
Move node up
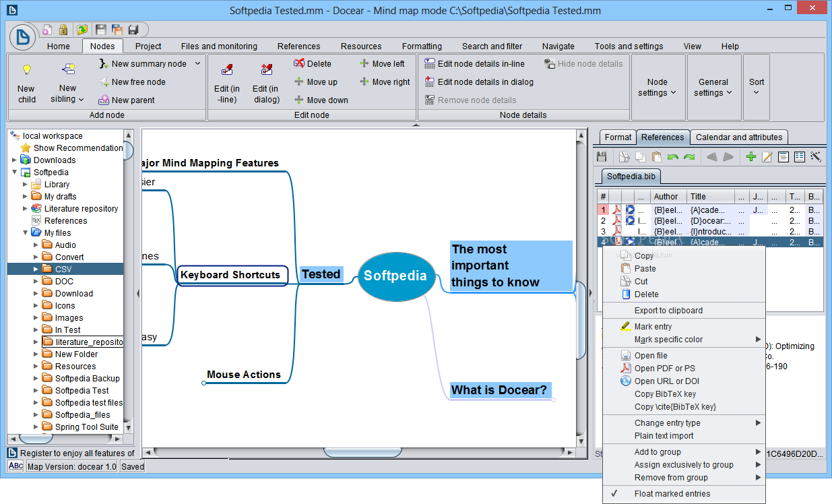[315, 82]
